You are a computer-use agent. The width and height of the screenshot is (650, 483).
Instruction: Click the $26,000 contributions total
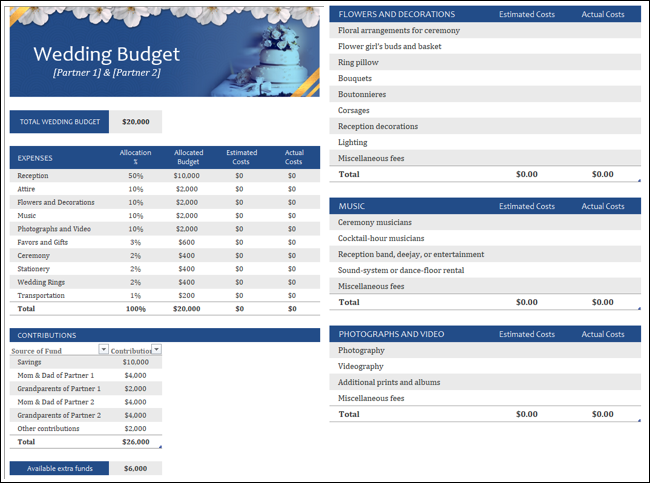(136, 442)
